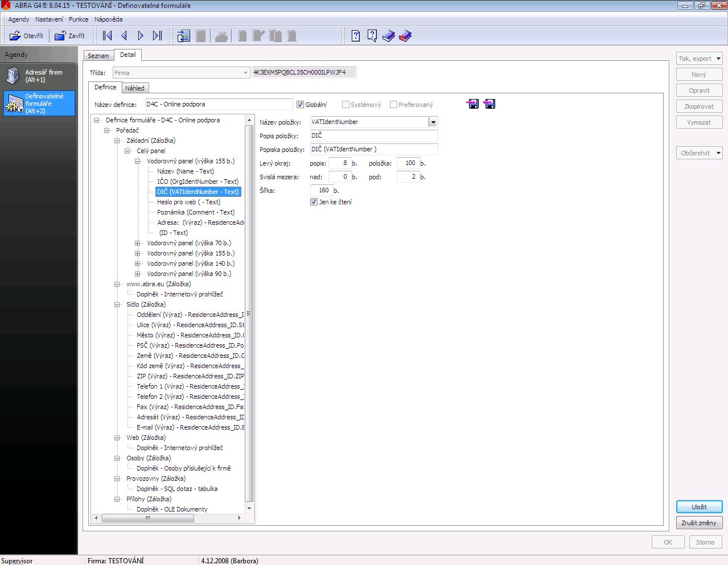Collapse the Pořadač tree node
Viewport: 728px width, 565px height.
pos(106,131)
